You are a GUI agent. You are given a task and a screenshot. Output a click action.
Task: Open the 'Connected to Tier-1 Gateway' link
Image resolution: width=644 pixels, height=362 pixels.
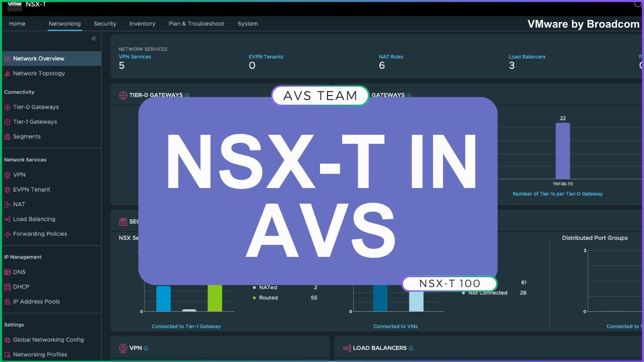tap(186, 327)
